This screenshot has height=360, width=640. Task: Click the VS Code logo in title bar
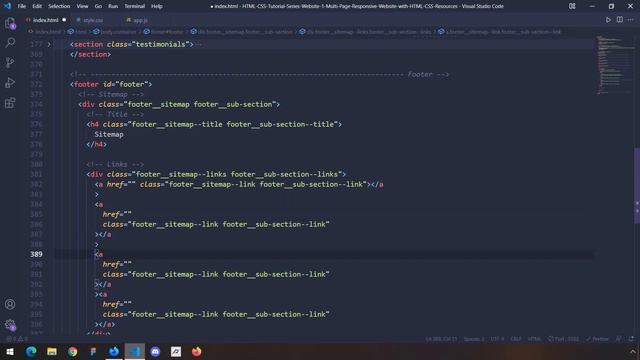pyautogui.click(x=7, y=6)
